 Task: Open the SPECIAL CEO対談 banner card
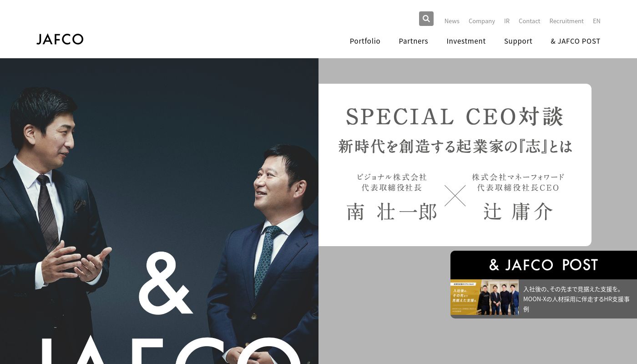[455, 165]
